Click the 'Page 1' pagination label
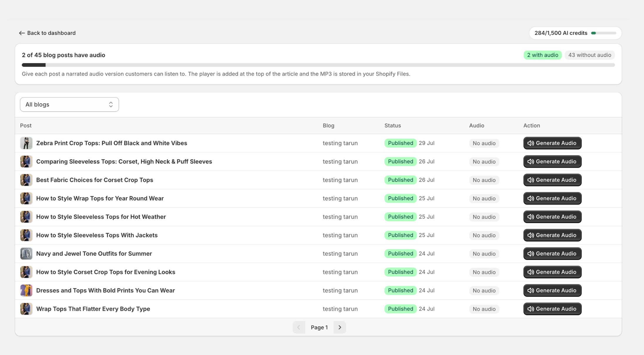The width and height of the screenshot is (644, 355). tap(319, 327)
